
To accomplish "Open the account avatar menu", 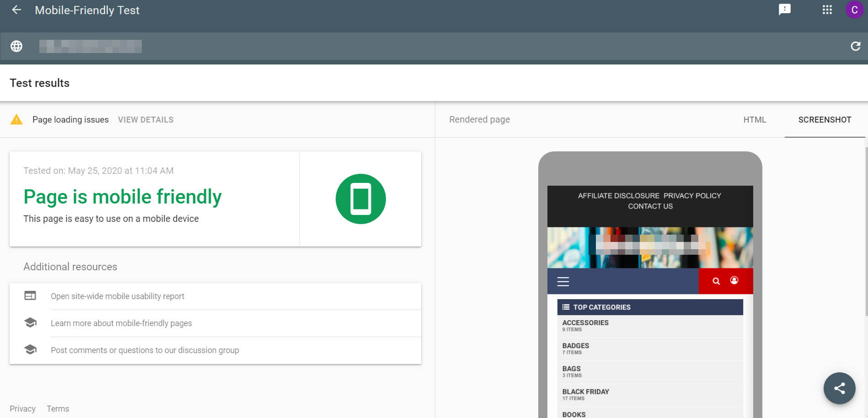I will pos(854,10).
